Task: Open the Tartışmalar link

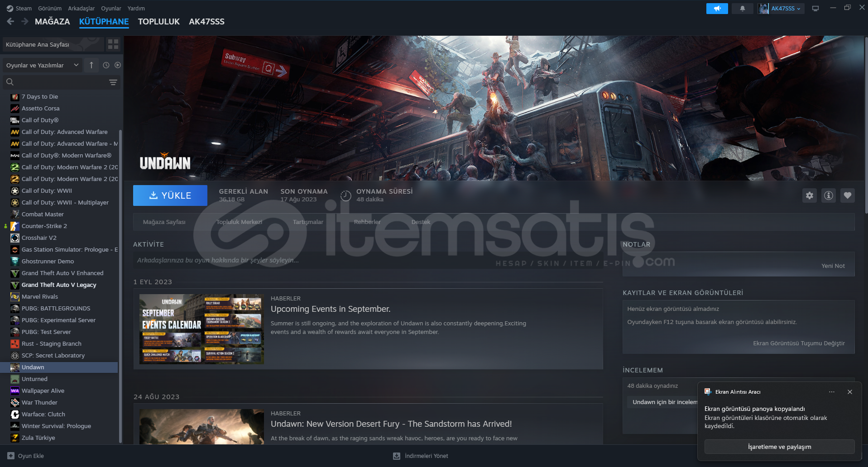Action: click(308, 222)
